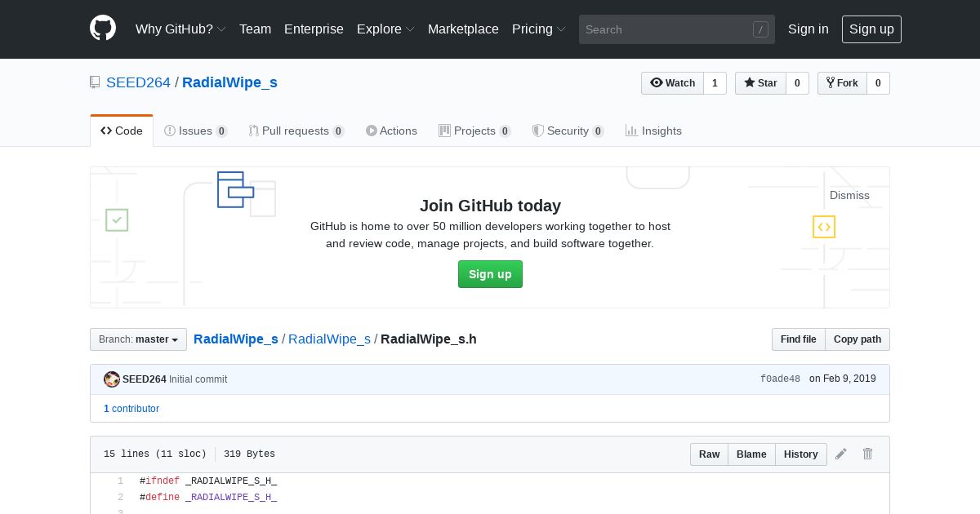Click the Sign in link

point(808,29)
